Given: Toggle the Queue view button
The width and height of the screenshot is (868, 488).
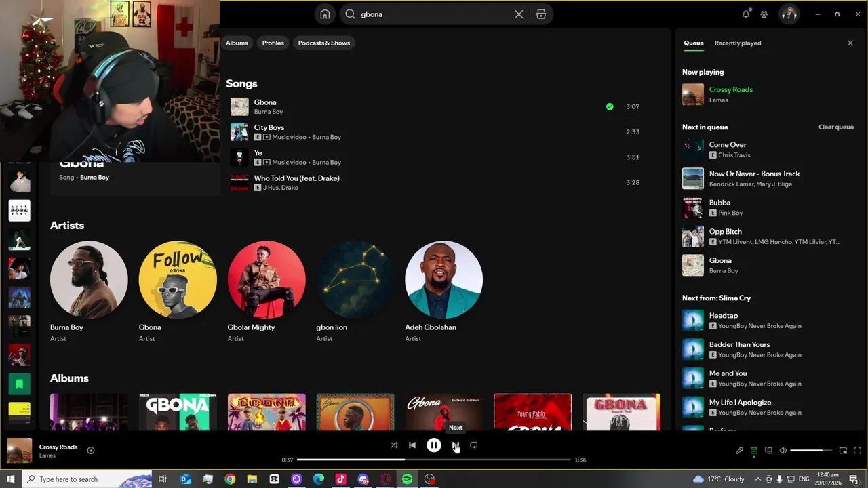Looking at the screenshot, I should tap(753, 451).
